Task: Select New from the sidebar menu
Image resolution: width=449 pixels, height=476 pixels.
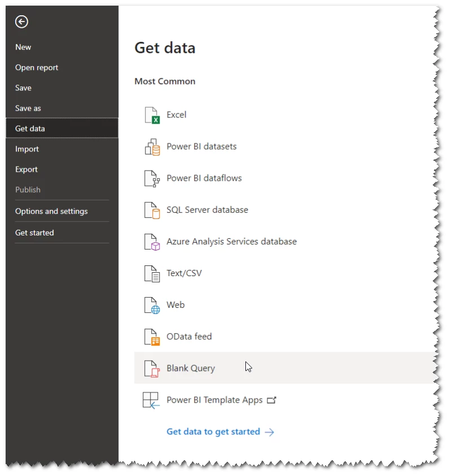Action: pos(23,47)
